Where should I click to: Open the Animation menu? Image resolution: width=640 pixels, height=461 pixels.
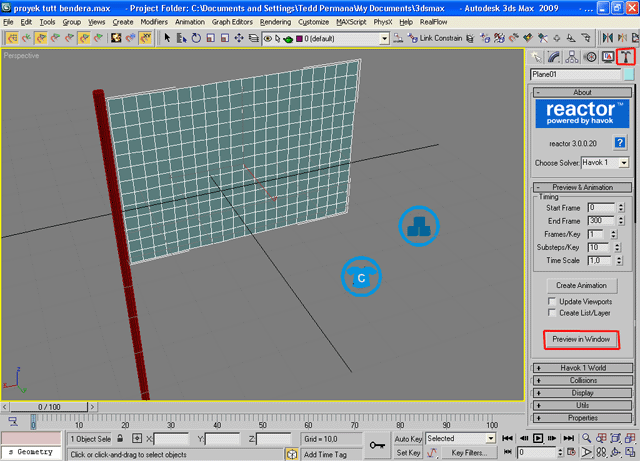click(x=190, y=22)
